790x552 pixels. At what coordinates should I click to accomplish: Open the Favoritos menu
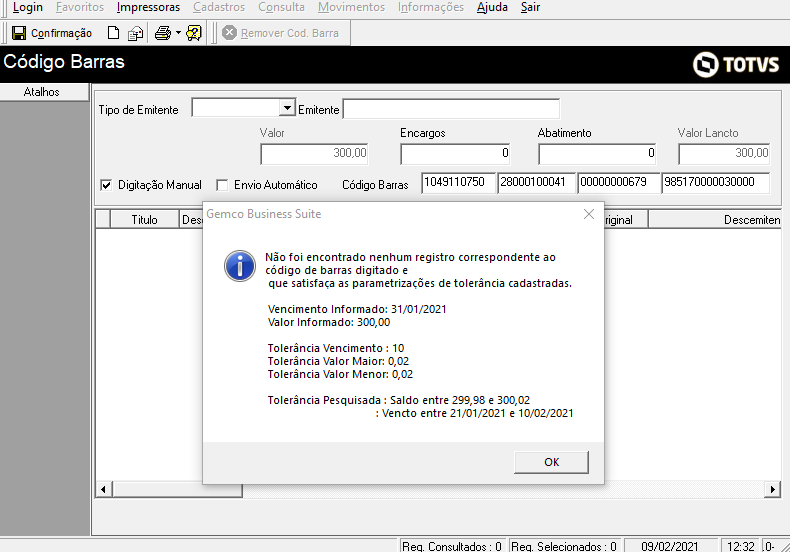(80, 8)
